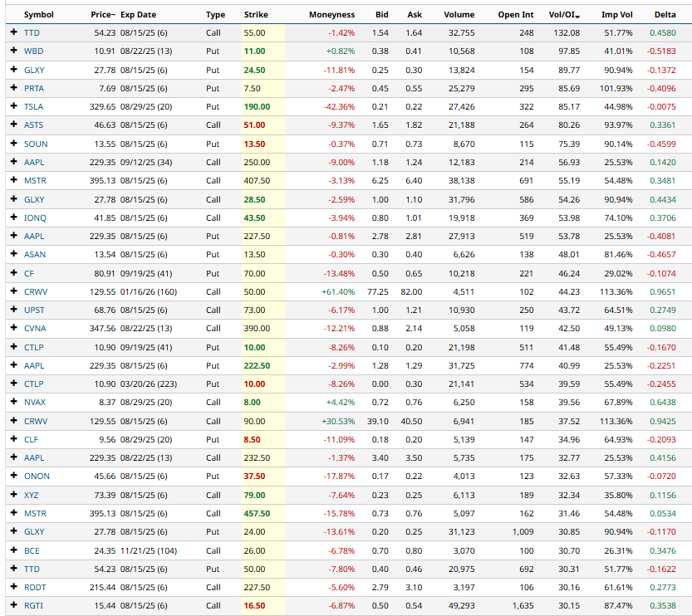Viewport: 692px width, 616px height.
Task: Sort by Moneyness column header
Action: tap(332, 15)
